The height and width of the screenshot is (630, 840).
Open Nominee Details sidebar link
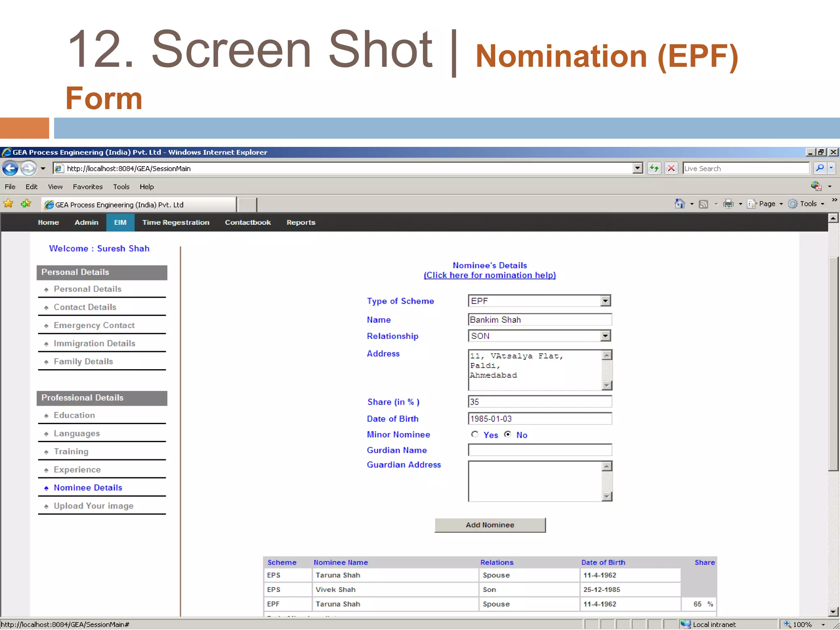click(88, 488)
